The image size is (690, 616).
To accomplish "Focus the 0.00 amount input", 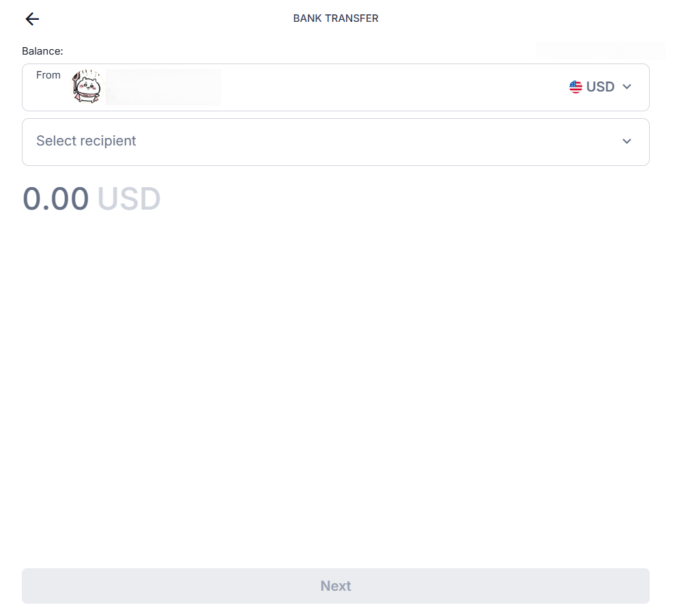I will coord(55,199).
